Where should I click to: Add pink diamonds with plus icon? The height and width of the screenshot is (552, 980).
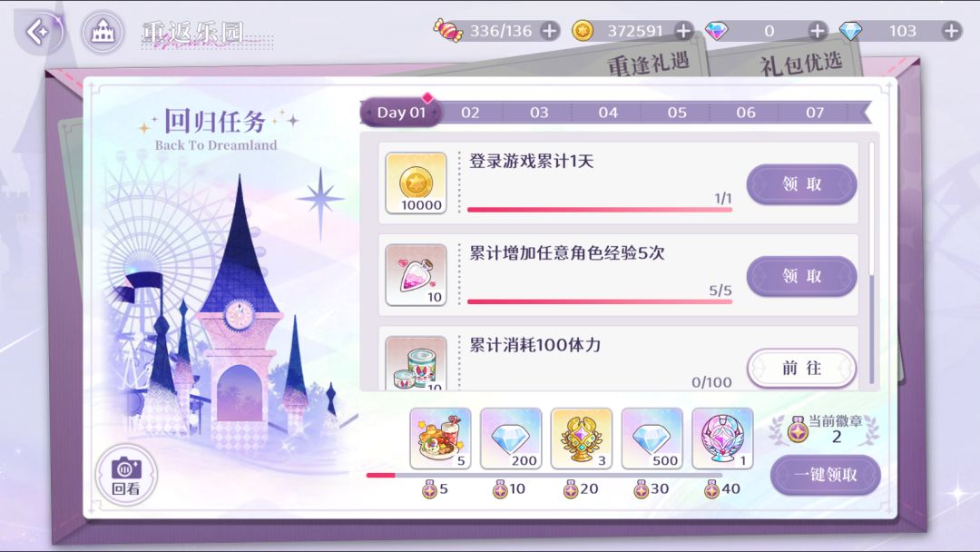pos(817,31)
